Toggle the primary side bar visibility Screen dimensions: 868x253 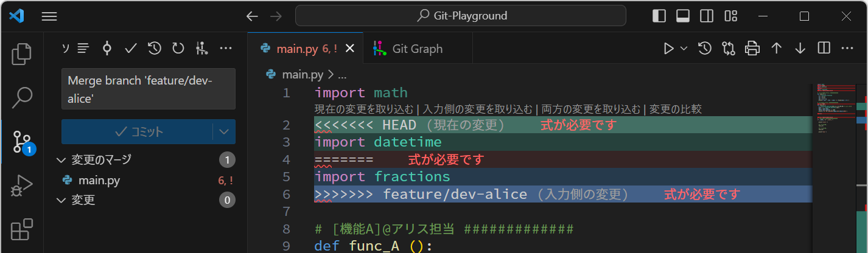[659, 16]
